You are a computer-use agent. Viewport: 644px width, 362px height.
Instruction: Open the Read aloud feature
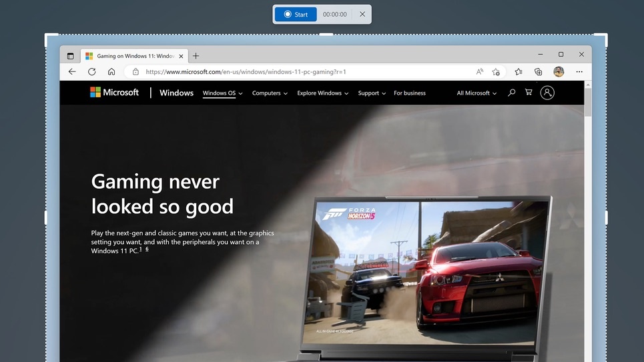point(479,72)
